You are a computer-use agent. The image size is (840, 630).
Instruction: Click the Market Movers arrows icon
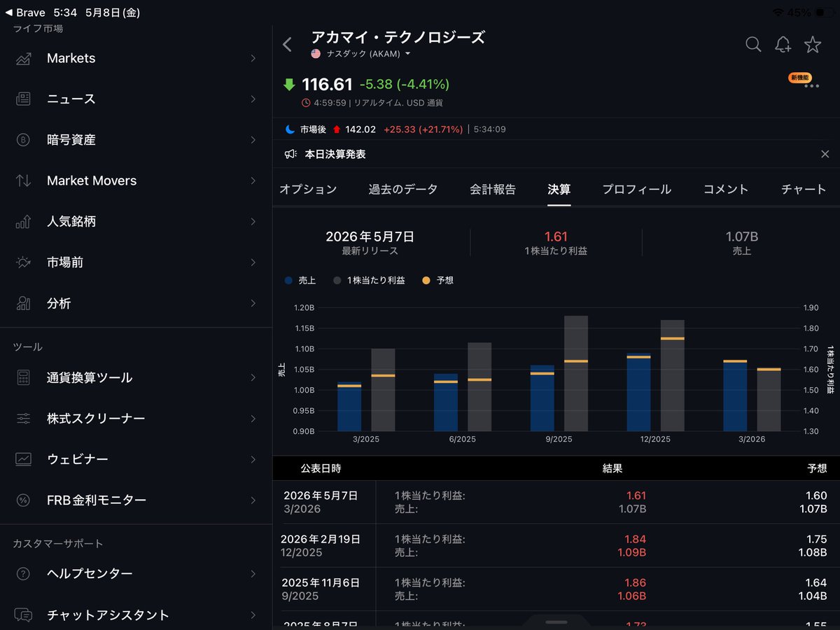click(x=23, y=181)
